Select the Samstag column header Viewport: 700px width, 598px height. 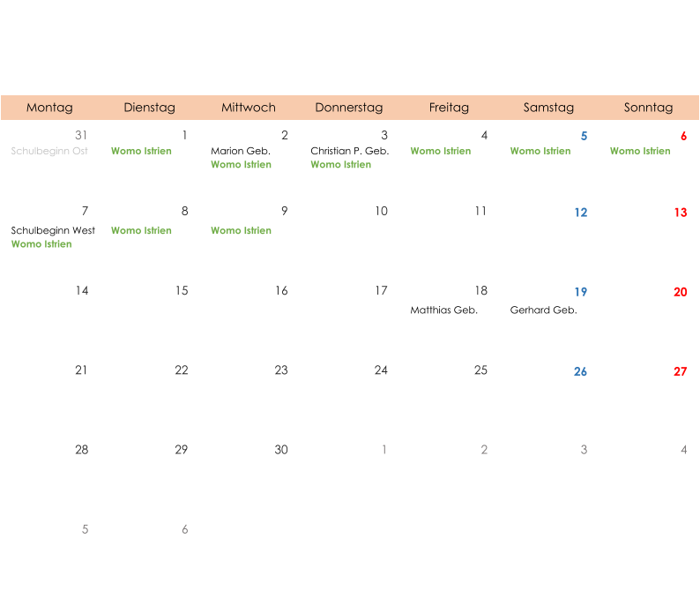[x=548, y=108]
